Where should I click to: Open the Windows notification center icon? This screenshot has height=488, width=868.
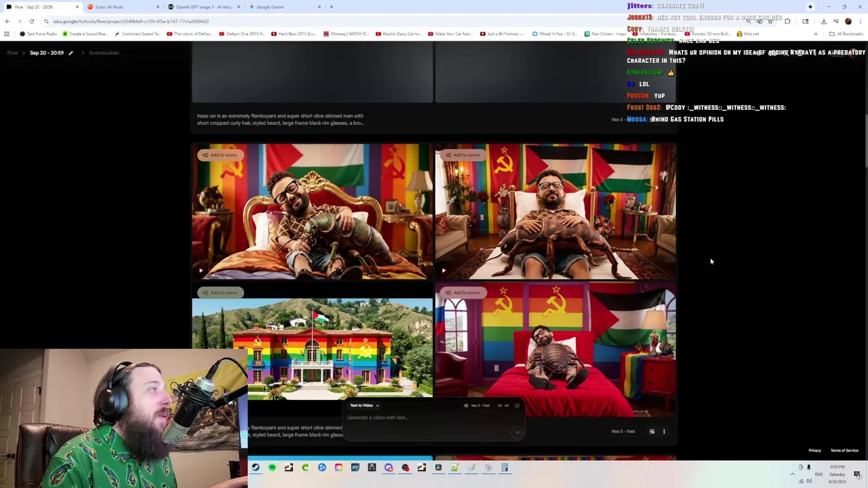coord(857,474)
